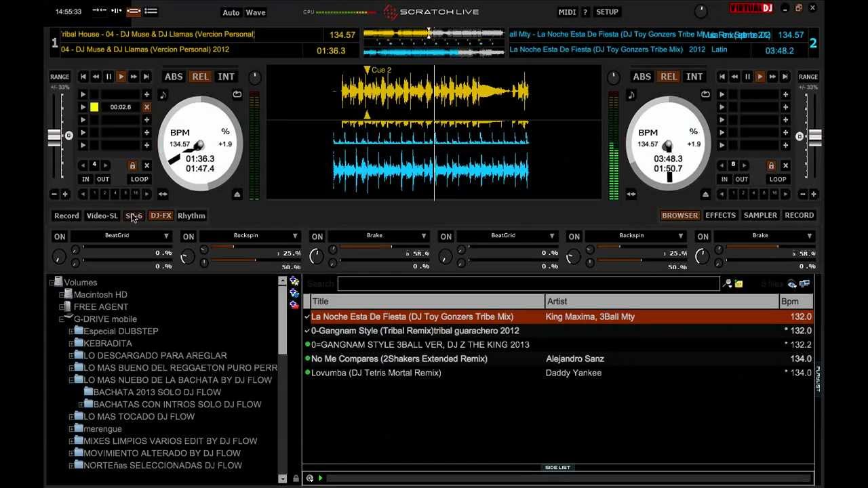Toggle repeat on the left deck
The height and width of the screenshot is (488, 868).
(x=237, y=95)
